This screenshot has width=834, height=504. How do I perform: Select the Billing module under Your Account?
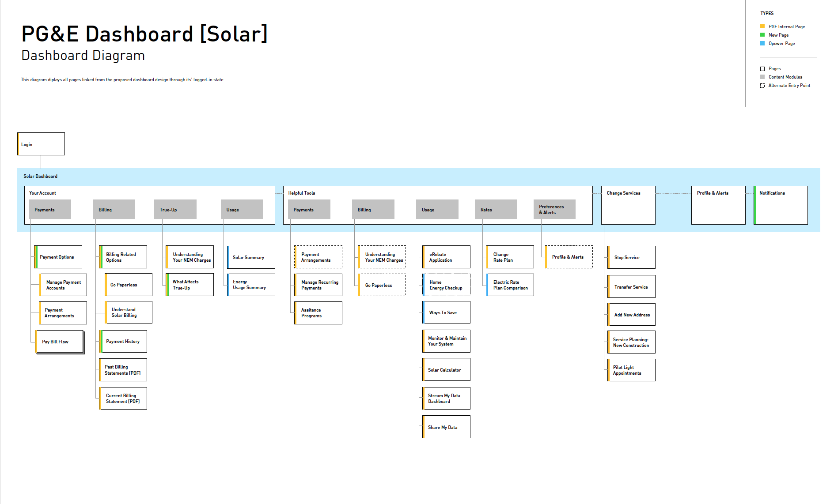tap(114, 209)
